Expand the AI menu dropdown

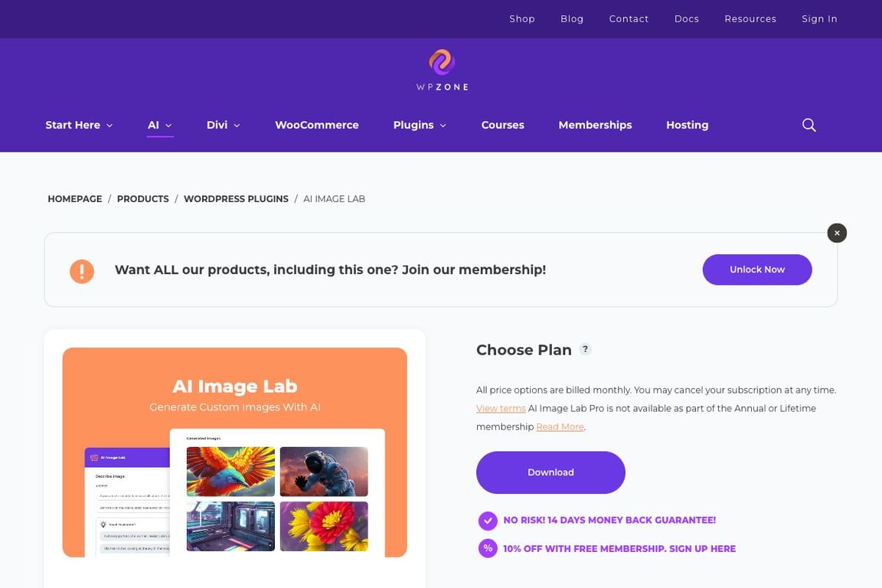[160, 125]
